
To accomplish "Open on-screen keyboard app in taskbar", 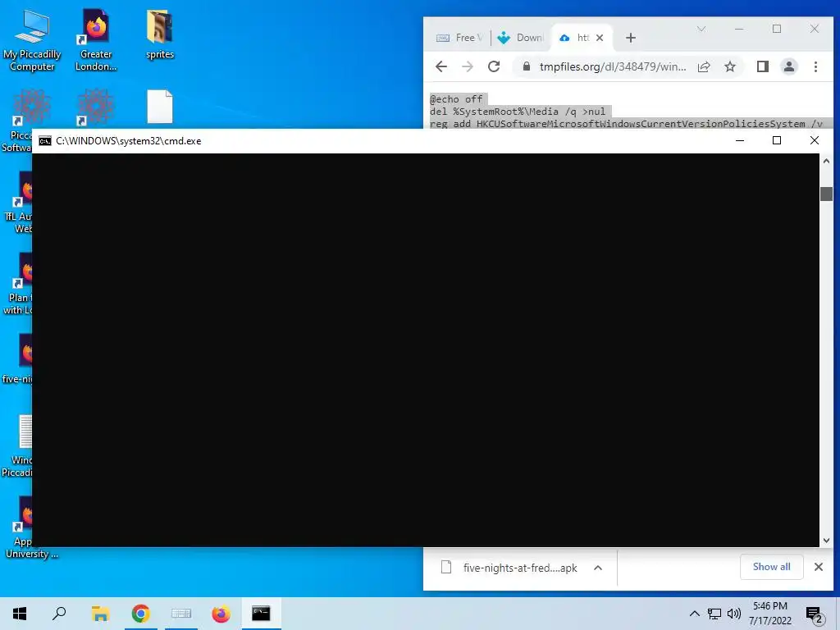I will (181, 614).
